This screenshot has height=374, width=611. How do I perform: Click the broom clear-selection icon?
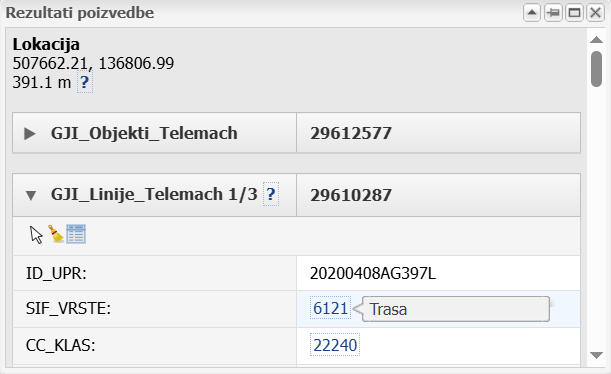(56, 234)
